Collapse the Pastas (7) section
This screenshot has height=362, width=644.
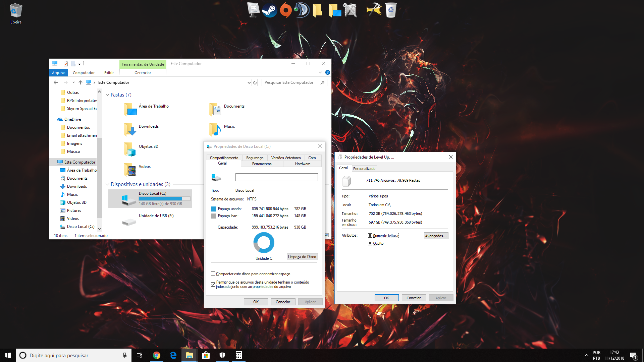pos(108,95)
